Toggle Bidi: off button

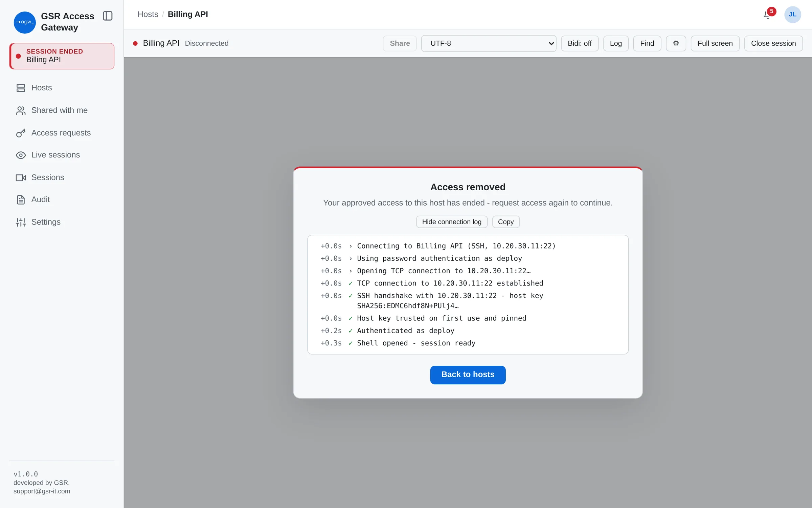580,43
